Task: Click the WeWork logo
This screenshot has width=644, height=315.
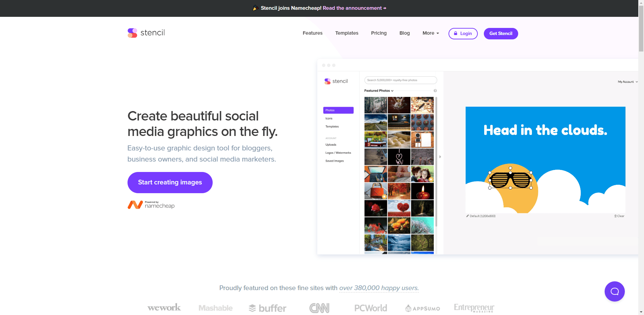Action: [164, 308]
